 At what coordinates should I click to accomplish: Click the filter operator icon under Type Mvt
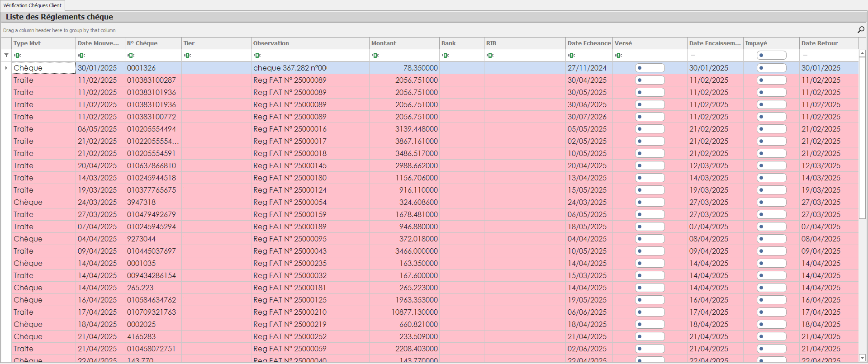tap(17, 55)
